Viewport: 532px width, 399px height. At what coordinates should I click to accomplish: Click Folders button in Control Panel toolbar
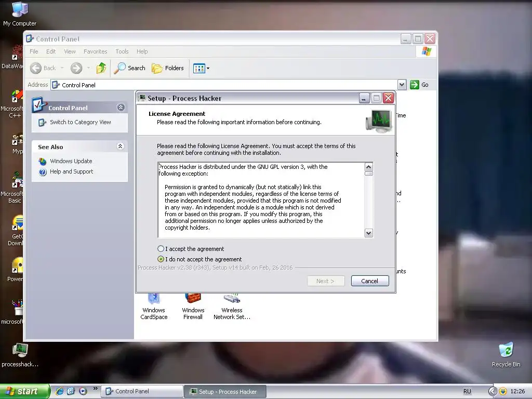pos(168,68)
